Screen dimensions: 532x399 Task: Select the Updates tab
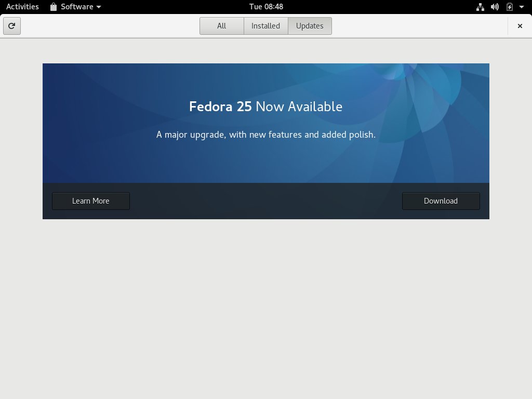tap(310, 26)
